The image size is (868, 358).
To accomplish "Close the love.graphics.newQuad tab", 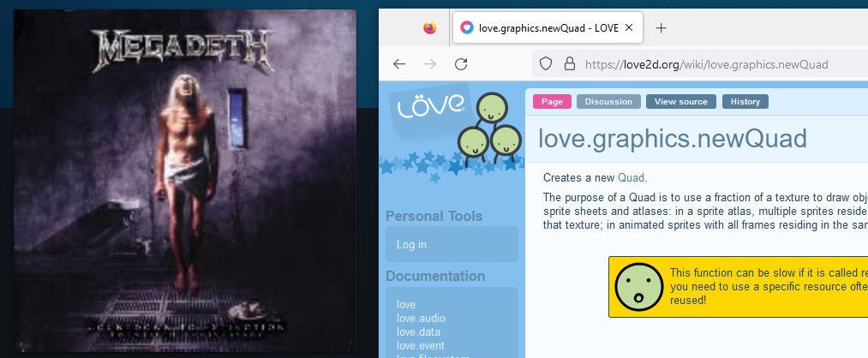I will point(629,27).
